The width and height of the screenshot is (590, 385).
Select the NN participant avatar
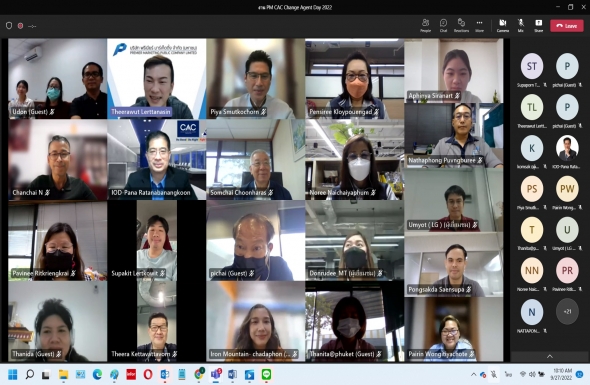[x=532, y=271]
